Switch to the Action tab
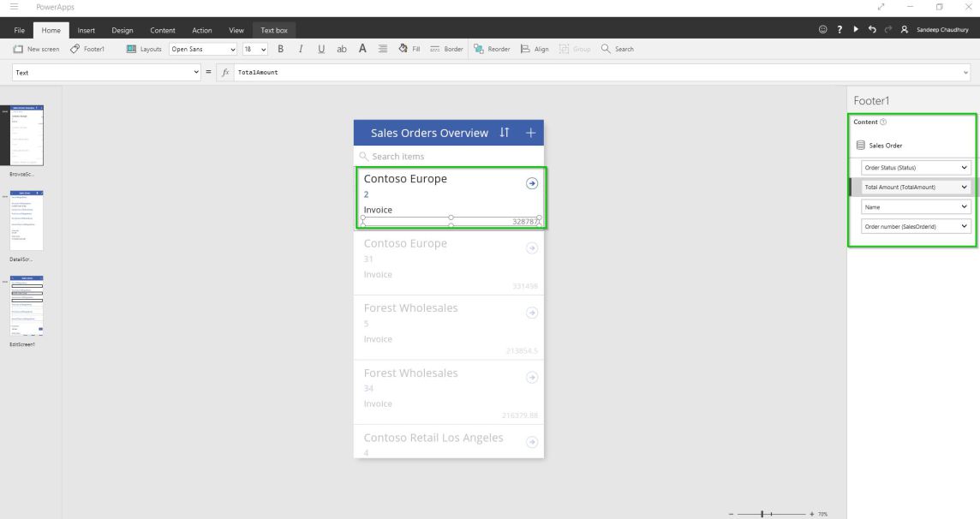980x519 pixels. click(x=202, y=30)
